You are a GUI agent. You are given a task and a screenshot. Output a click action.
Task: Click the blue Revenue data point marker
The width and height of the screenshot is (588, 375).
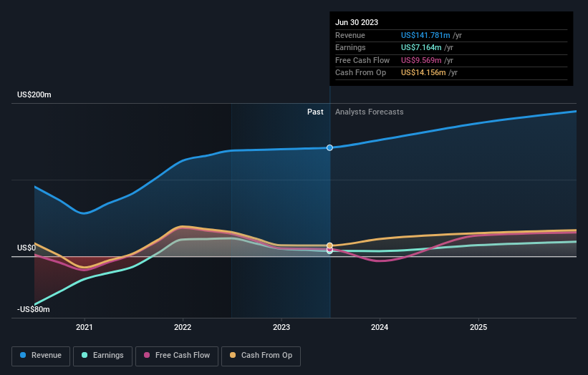(x=329, y=147)
